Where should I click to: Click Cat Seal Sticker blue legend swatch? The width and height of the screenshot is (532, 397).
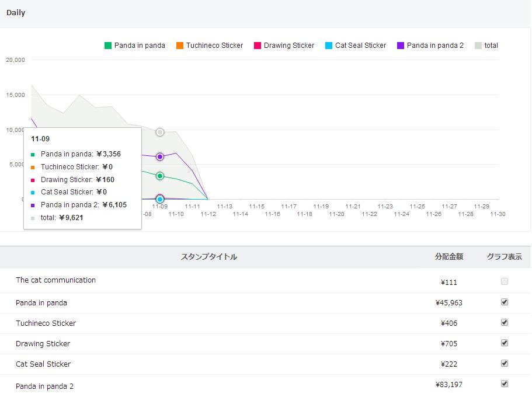tap(329, 46)
